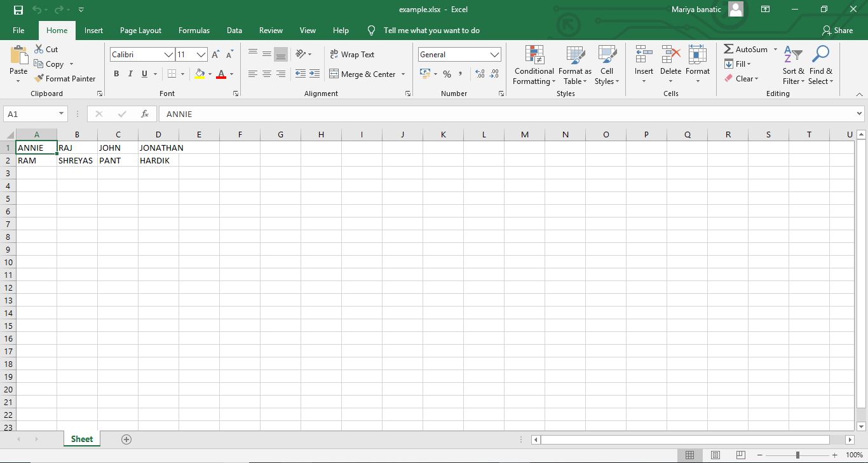This screenshot has height=463, width=868.
Task: Toggle Bold formatting
Action: [x=116, y=74]
